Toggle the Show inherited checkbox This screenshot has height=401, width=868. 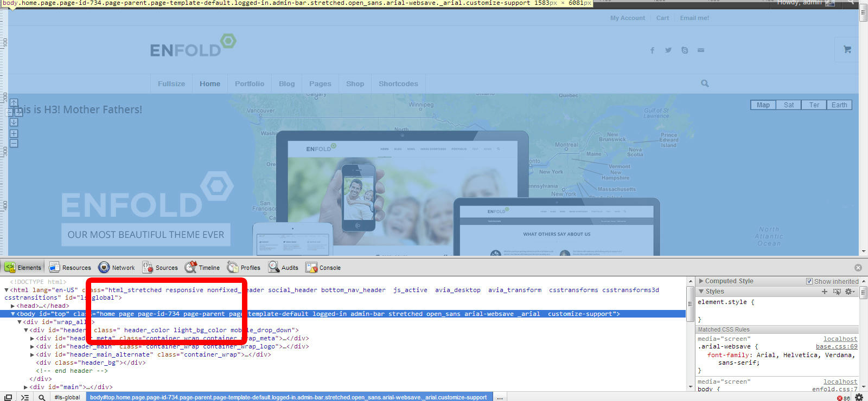click(809, 281)
